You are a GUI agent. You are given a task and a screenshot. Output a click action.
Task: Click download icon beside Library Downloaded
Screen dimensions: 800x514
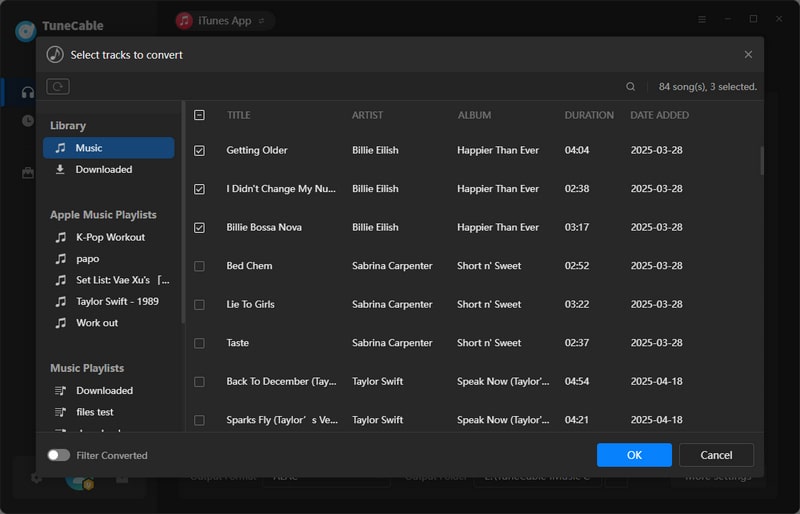click(60, 169)
